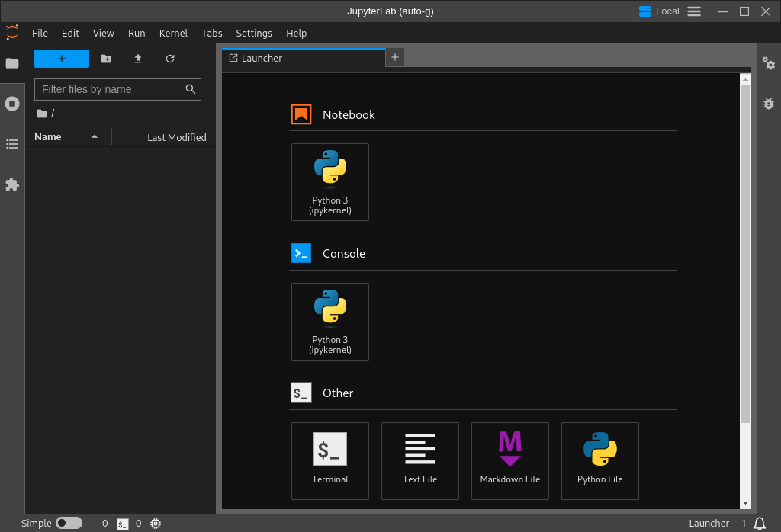Maximize the JupyterLab window
The width and height of the screenshot is (781, 532).
(744, 11)
